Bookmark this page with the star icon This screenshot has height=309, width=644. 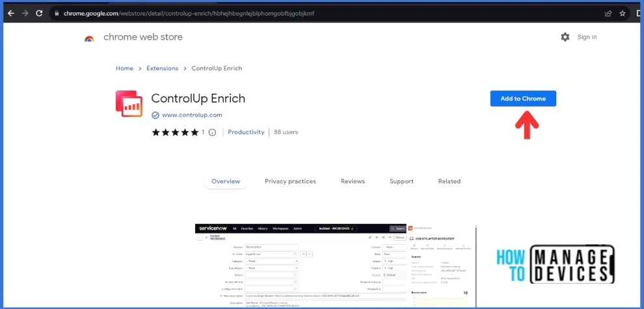pyautogui.click(x=623, y=14)
